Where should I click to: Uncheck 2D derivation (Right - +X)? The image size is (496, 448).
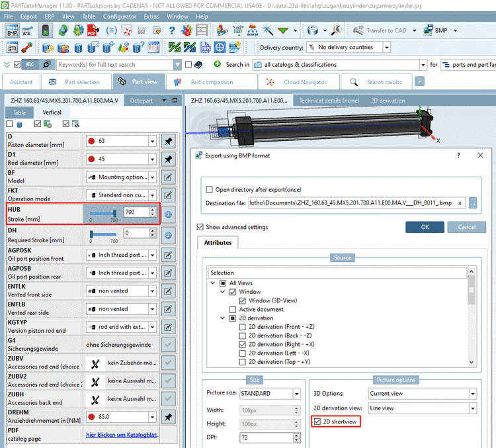243,345
